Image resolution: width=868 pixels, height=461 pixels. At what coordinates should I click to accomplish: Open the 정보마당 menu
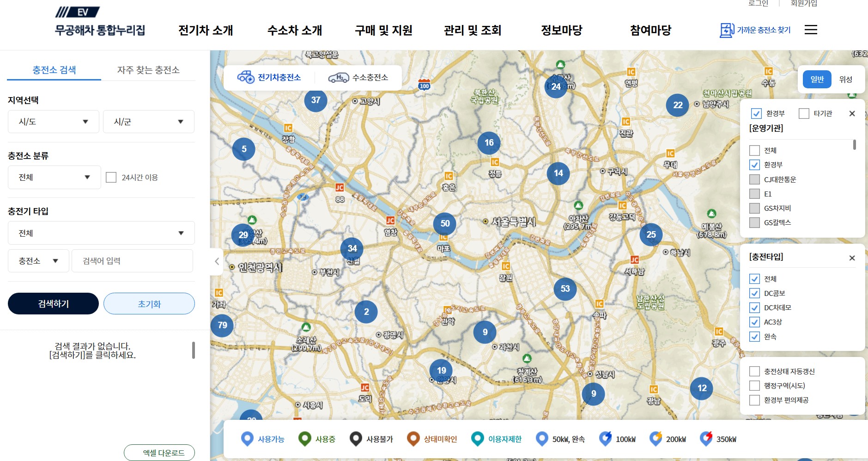click(563, 30)
